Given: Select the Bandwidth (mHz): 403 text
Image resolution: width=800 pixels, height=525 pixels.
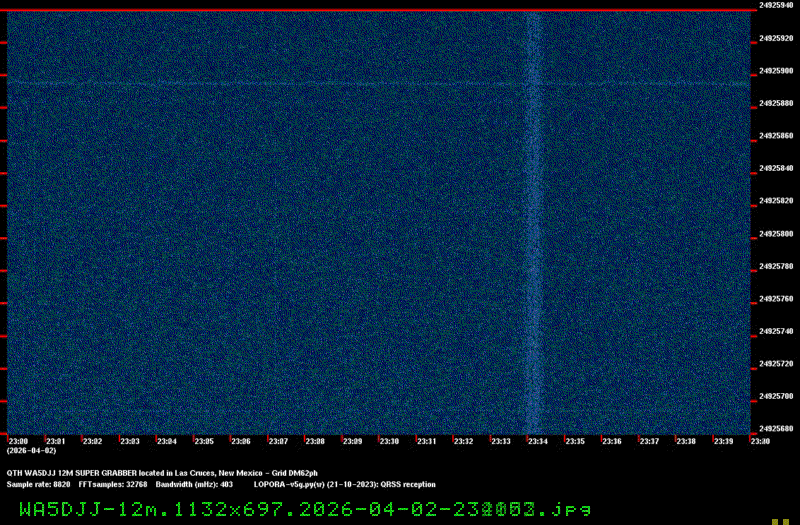Looking at the screenshot, I should [x=194, y=485].
